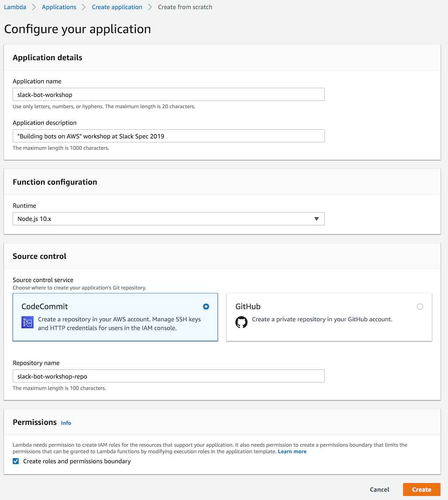
Task: Click the CodeCommit logo icon
Action: (28, 322)
